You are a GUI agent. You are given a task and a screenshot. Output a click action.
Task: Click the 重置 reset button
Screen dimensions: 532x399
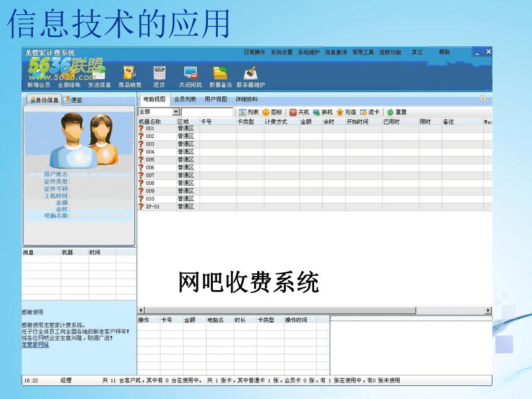point(397,112)
